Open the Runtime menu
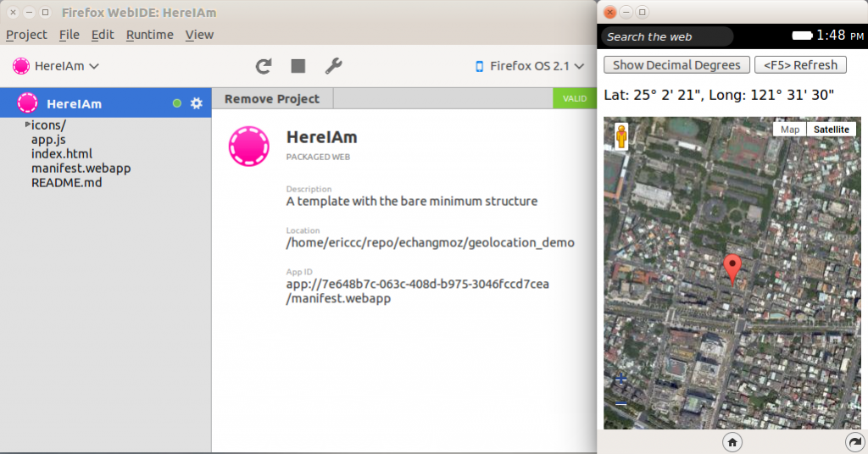The height and width of the screenshot is (454, 868). pyautogui.click(x=149, y=35)
